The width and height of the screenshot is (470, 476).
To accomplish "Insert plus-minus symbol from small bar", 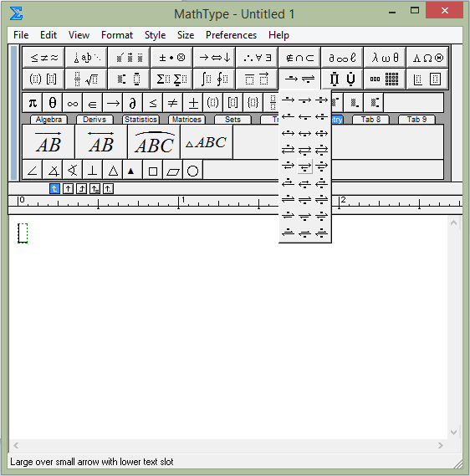I will pyautogui.click(x=192, y=103).
